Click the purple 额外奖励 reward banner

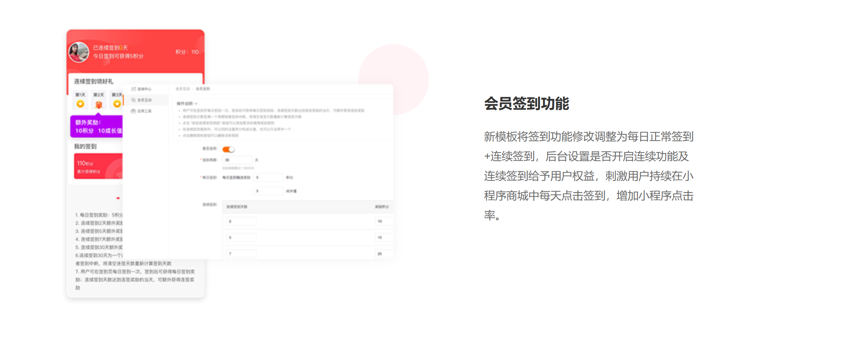point(96,126)
